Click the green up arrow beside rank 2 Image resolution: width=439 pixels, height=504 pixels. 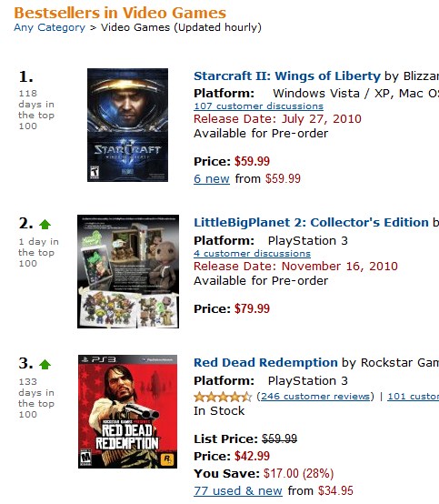pyautogui.click(x=45, y=224)
